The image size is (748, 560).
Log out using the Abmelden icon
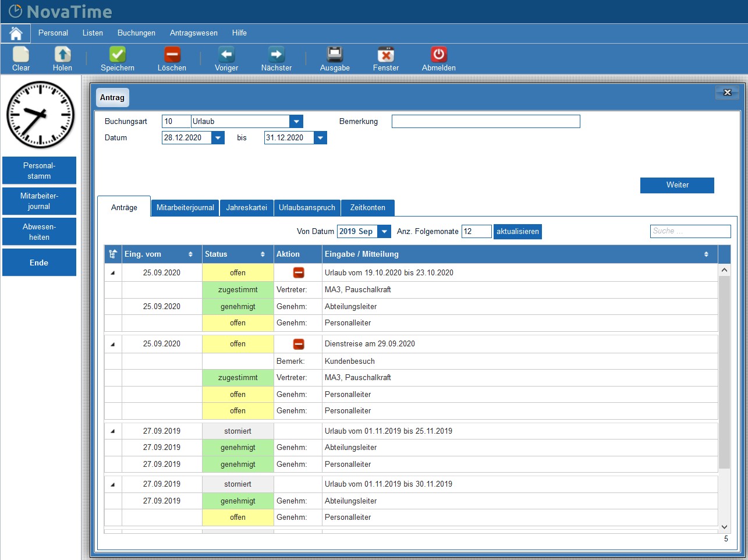tap(438, 55)
